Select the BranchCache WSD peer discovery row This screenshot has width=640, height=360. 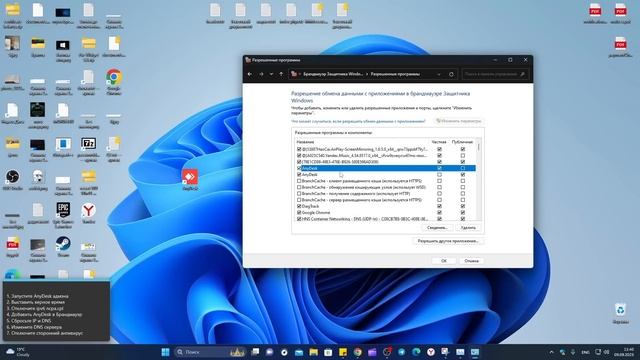(385, 187)
